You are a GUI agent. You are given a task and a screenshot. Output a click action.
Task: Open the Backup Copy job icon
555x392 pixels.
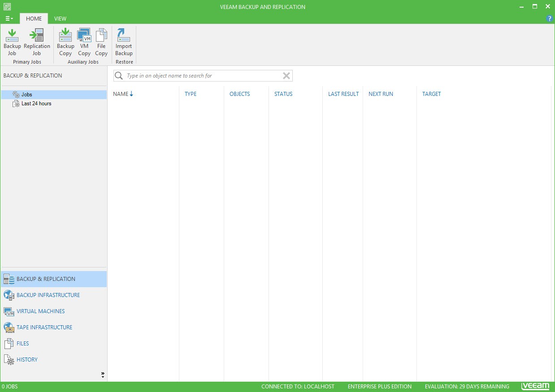(x=65, y=42)
